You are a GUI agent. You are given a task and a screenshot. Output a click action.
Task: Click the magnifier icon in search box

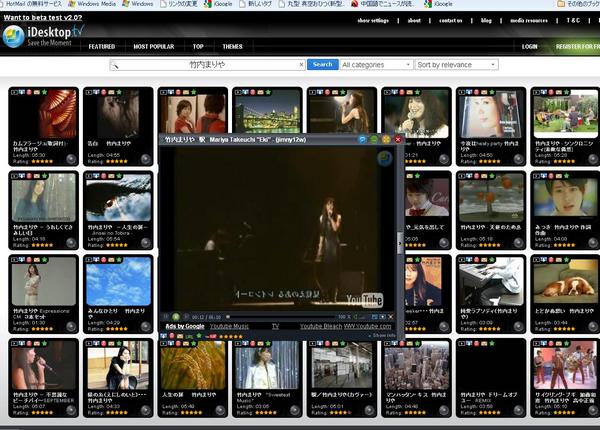click(x=114, y=65)
